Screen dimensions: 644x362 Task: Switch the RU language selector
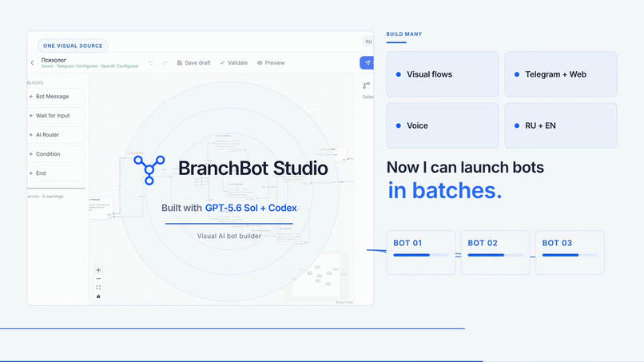(368, 42)
